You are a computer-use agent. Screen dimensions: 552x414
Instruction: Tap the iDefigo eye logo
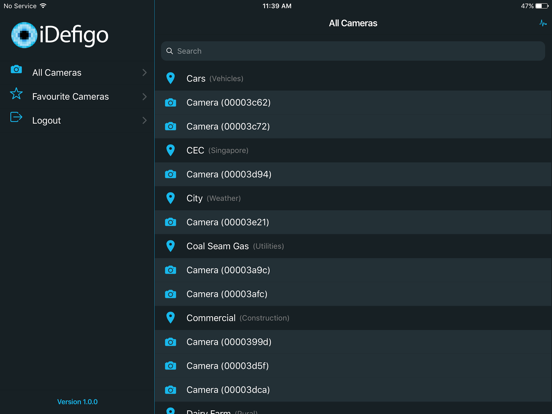click(x=24, y=35)
